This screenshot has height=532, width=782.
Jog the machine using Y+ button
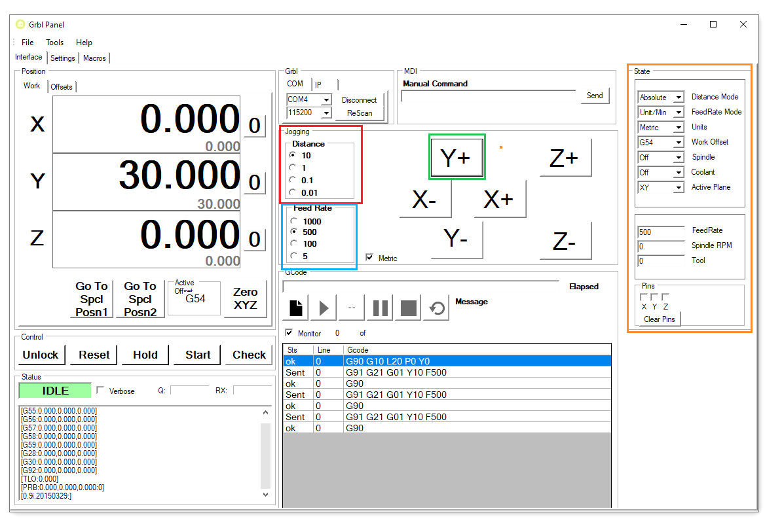pos(457,158)
